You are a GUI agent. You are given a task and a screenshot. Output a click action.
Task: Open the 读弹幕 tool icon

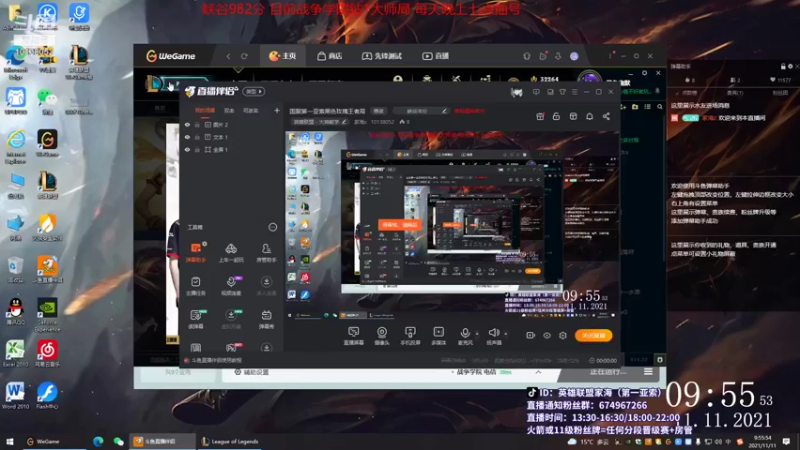click(196, 319)
